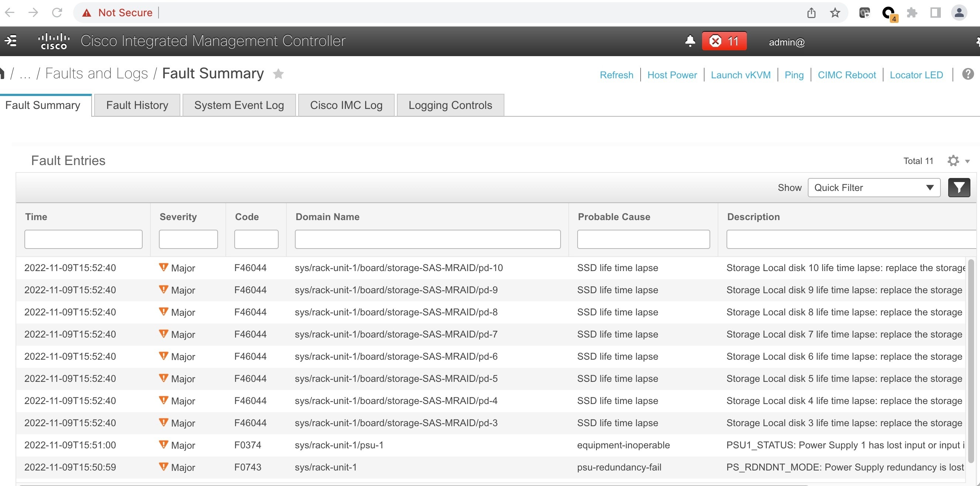Image resolution: width=980 pixels, height=486 pixels.
Task: Open the Logging Controls tab
Action: [x=450, y=105]
